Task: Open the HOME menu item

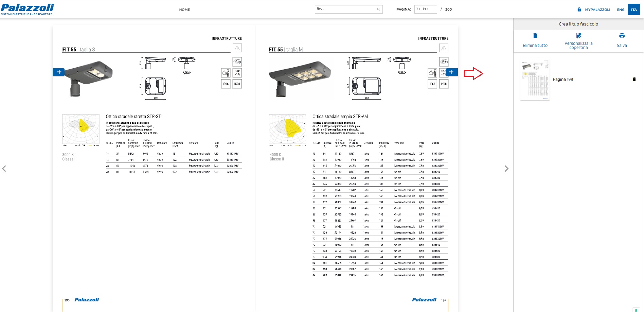Action: (184, 10)
